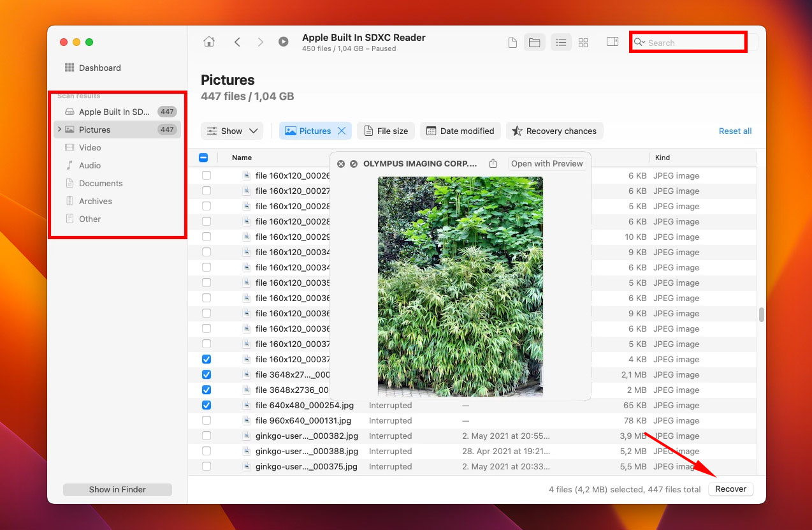Close the image preview popup
The image size is (812, 530).
pyautogui.click(x=341, y=164)
